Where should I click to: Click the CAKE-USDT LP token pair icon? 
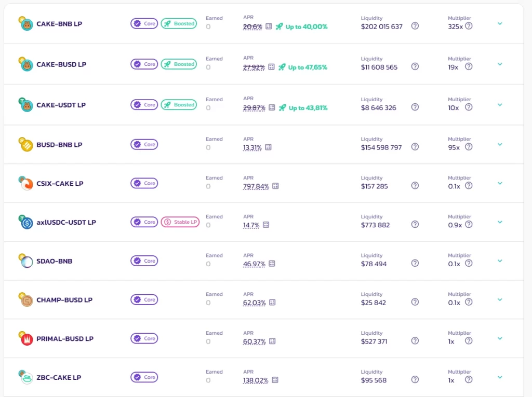25,105
